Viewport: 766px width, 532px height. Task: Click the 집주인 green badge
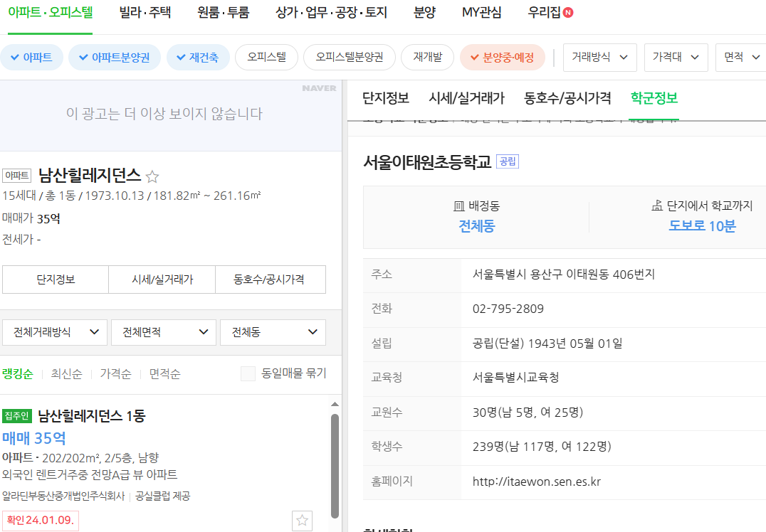[x=17, y=416]
